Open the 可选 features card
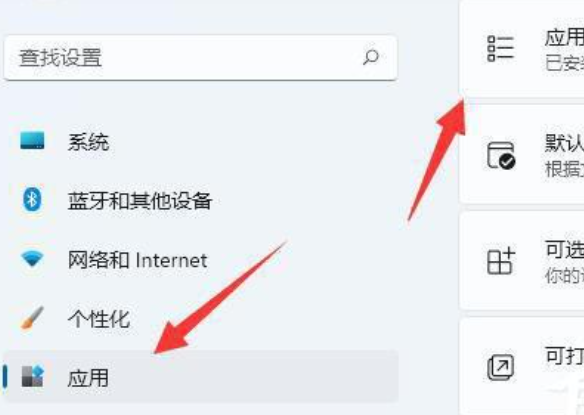Screen dimensions: 584x415 point(522,260)
